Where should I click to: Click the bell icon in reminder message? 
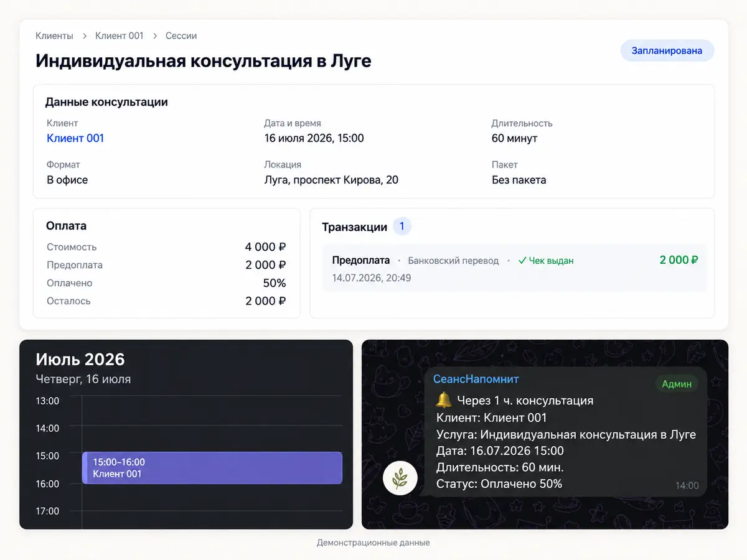444,400
